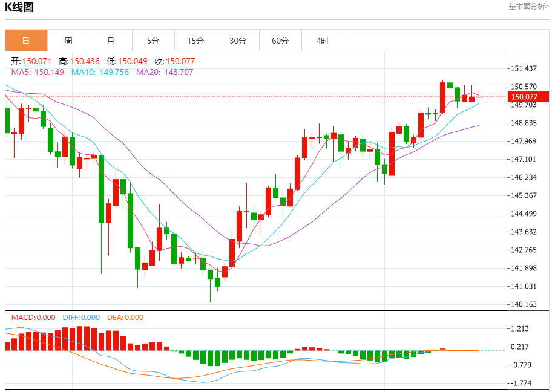Click the DEA:0.000 indicator label

(x=125, y=318)
